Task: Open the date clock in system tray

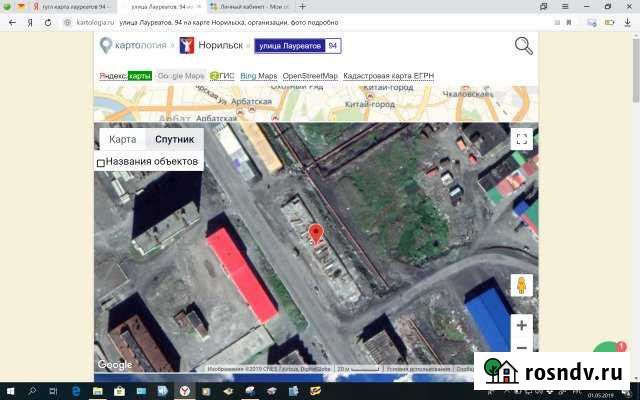Action: [x=600, y=395]
